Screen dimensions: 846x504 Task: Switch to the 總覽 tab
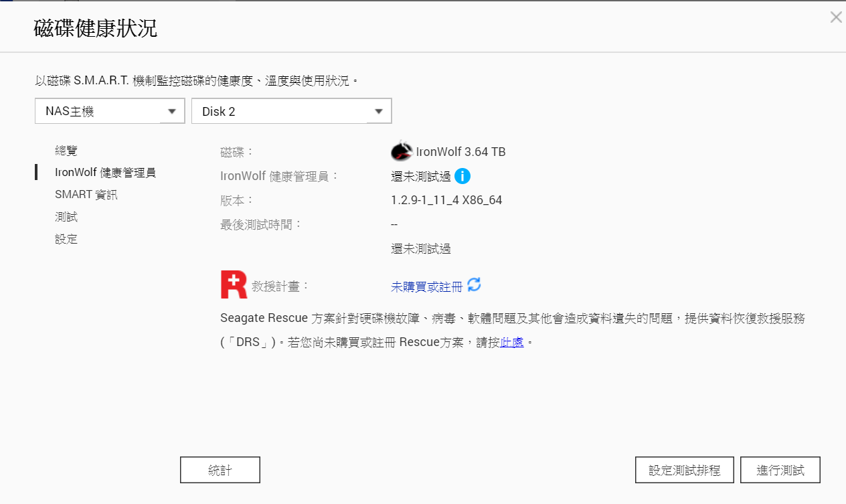pos(66,151)
